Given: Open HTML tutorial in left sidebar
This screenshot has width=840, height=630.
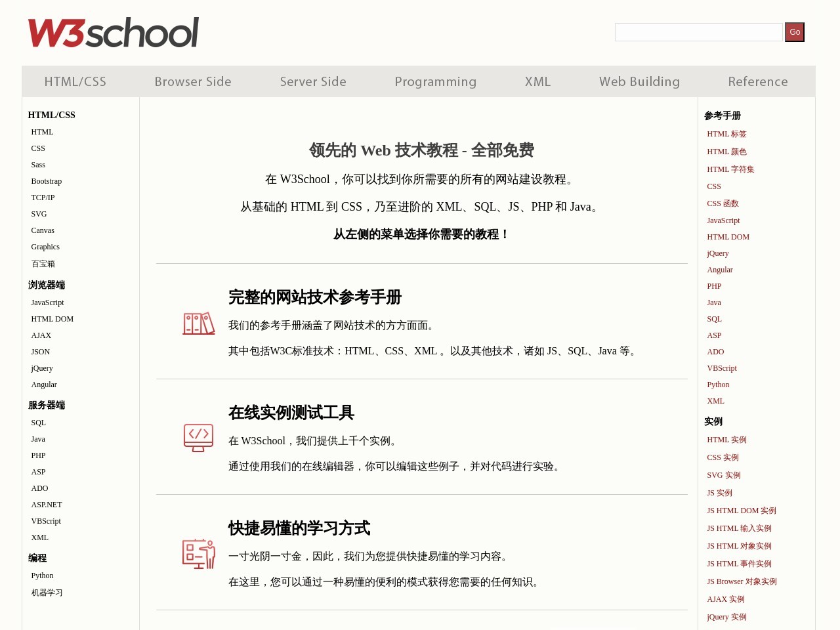Looking at the screenshot, I should tap(42, 132).
